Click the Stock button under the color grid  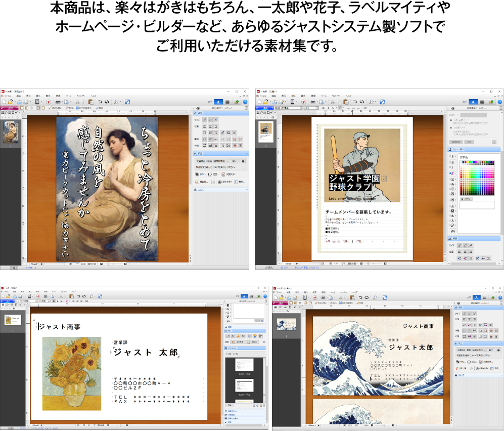coord(466,199)
